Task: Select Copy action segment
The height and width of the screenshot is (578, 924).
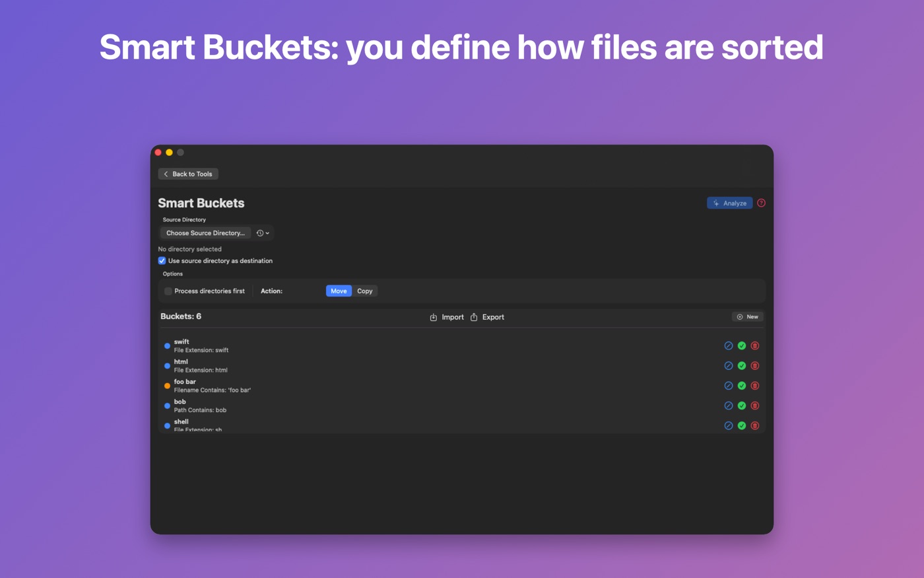Action: click(365, 291)
